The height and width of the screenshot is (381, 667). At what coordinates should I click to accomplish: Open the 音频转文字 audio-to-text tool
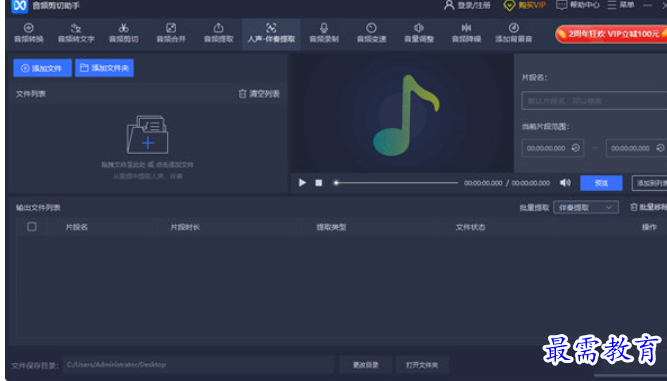[x=76, y=33]
